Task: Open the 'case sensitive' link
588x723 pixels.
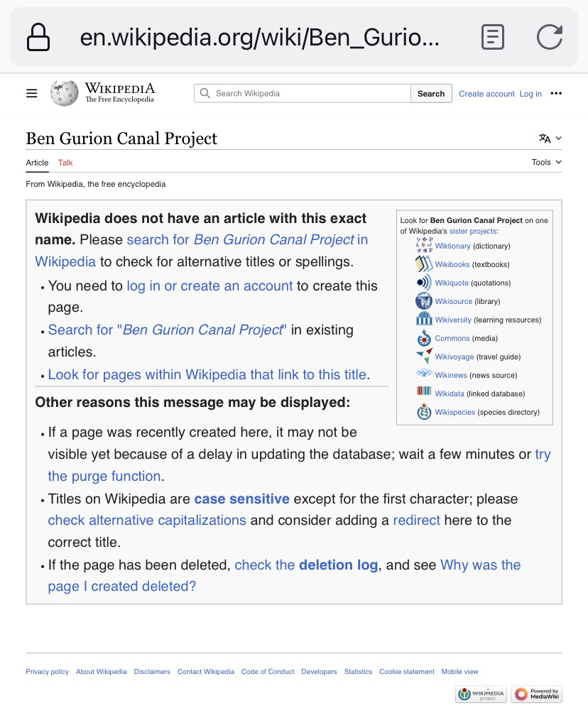Action: (241, 499)
